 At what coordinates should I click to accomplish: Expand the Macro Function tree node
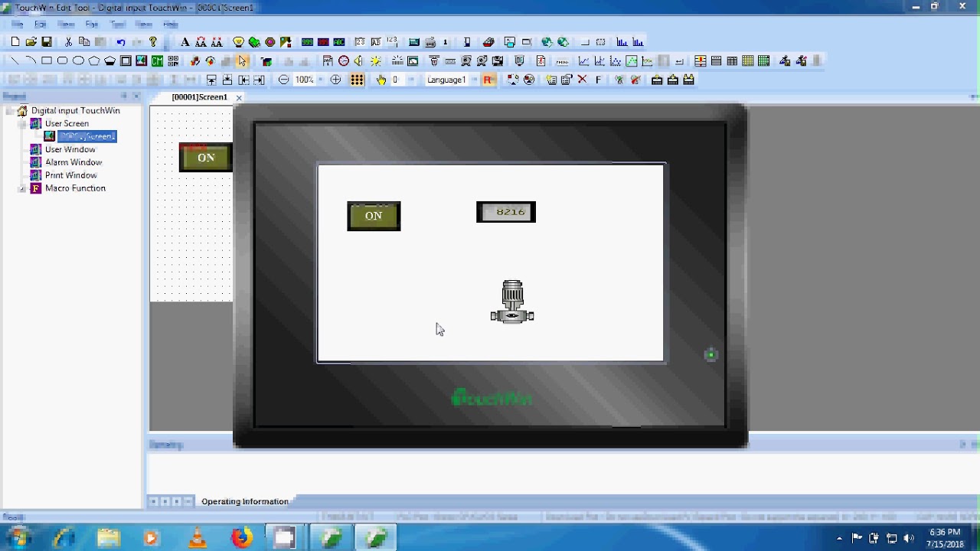pos(22,188)
